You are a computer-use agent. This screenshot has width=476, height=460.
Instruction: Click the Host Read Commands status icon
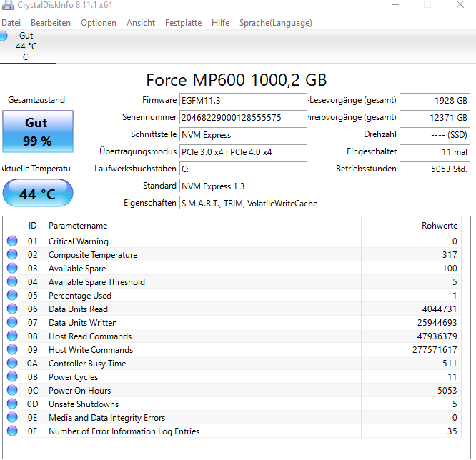[x=12, y=336]
